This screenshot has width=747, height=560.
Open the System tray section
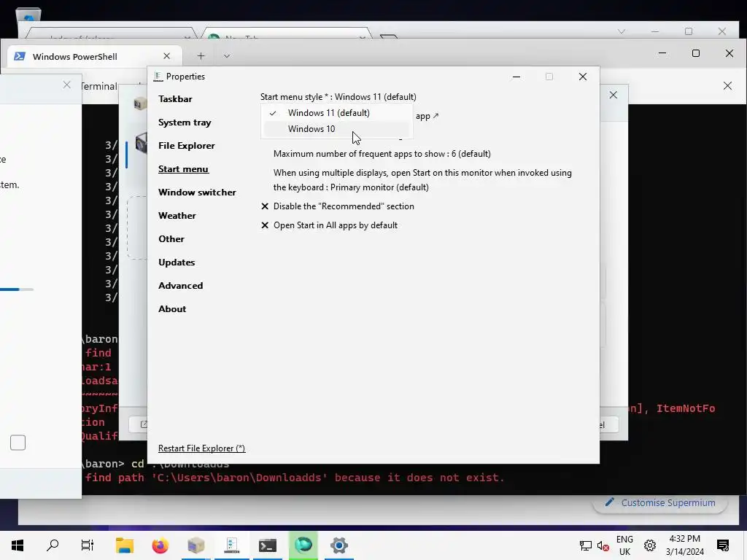185,122
